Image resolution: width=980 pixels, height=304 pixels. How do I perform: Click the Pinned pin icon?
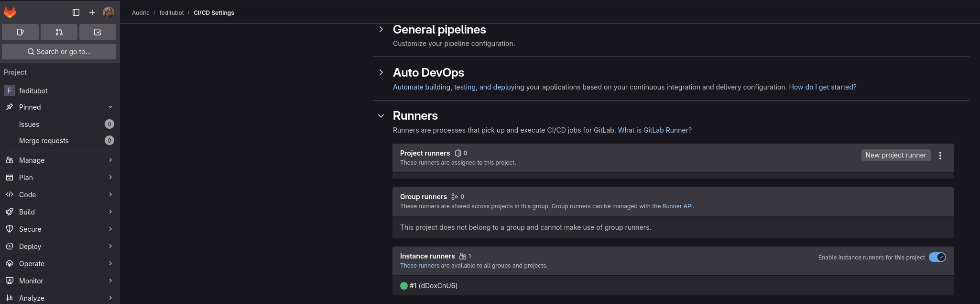click(x=10, y=107)
